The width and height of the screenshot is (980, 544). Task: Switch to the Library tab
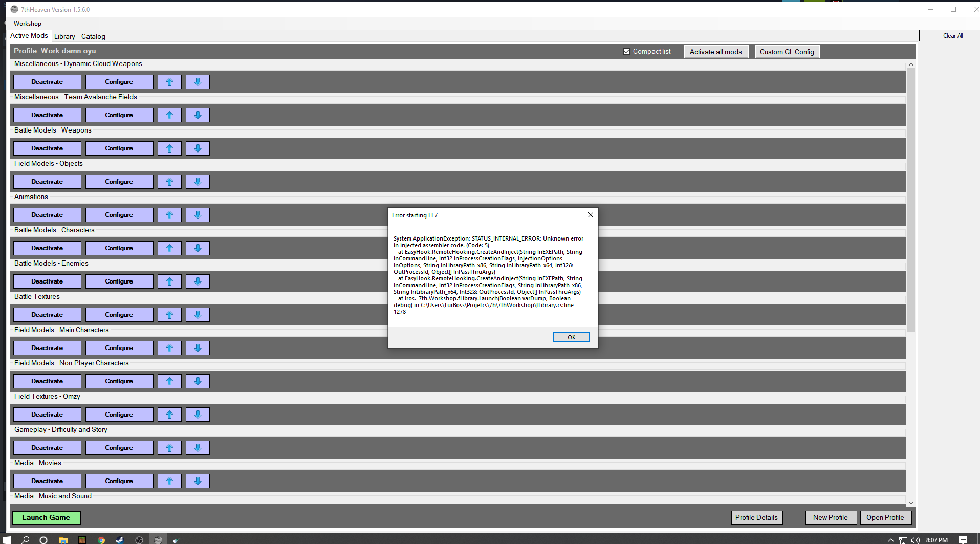(x=64, y=36)
